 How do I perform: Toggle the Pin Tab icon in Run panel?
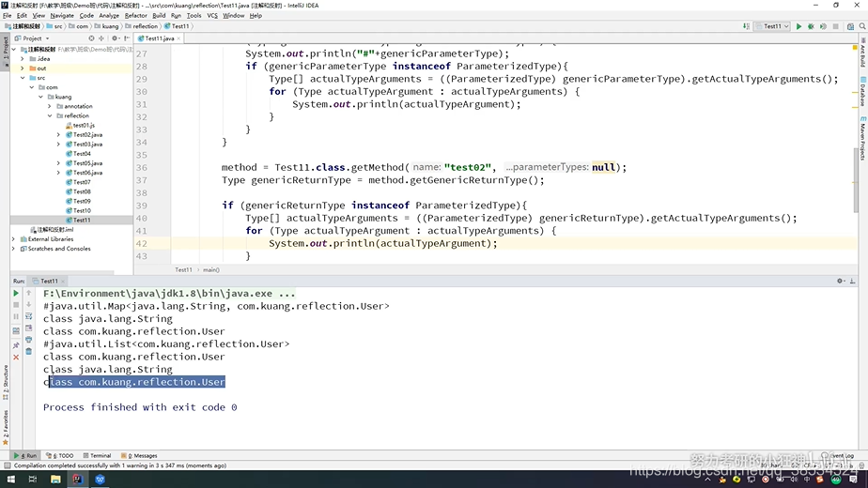(x=16, y=345)
